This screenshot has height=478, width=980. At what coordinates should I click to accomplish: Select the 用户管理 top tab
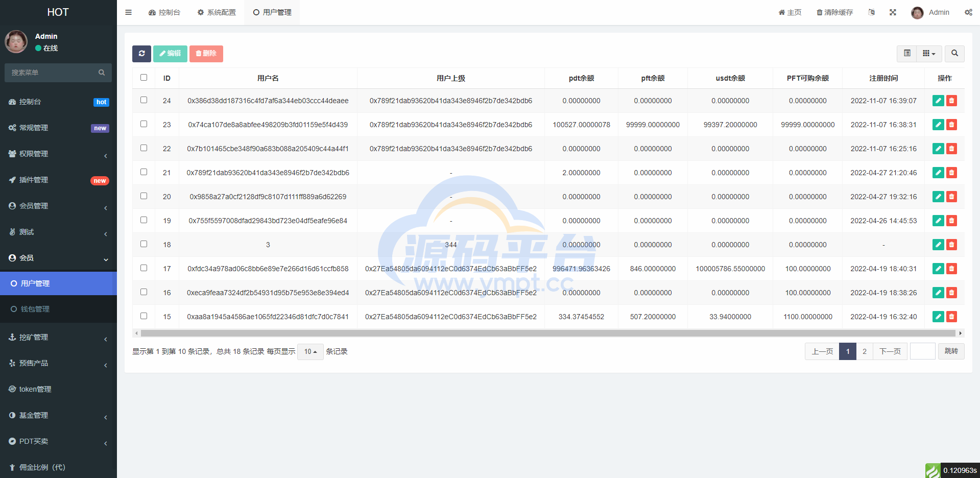(272, 12)
